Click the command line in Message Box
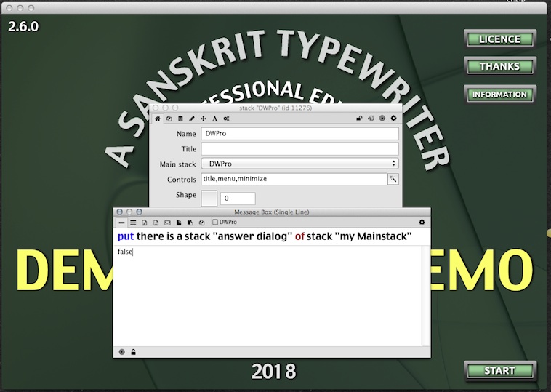Image resolution: width=551 pixels, height=392 pixels. [x=272, y=236]
